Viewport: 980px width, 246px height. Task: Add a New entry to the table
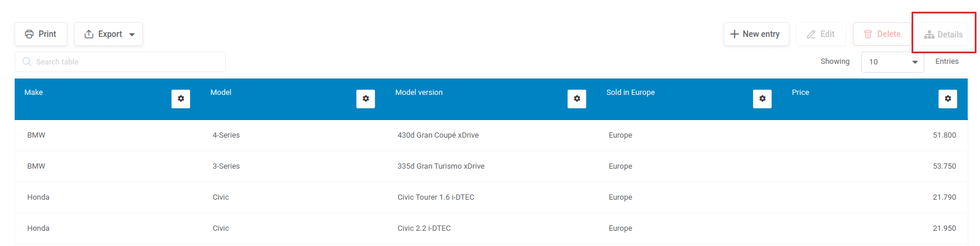coord(756,34)
